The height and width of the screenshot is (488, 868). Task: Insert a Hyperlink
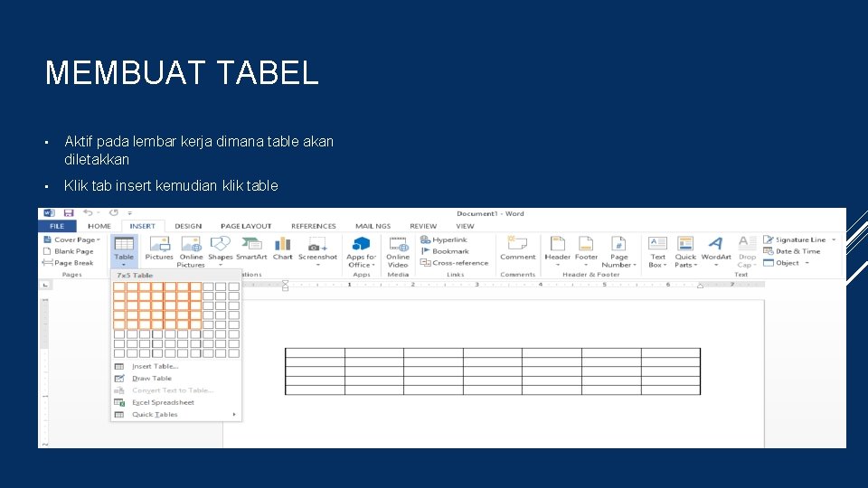[x=444, y=239]
